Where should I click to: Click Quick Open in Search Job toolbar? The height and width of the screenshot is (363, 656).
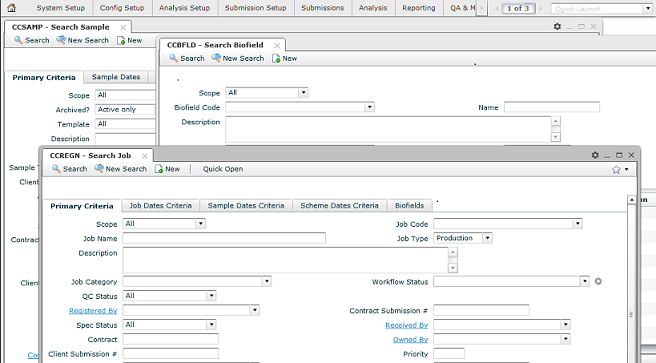223,169
